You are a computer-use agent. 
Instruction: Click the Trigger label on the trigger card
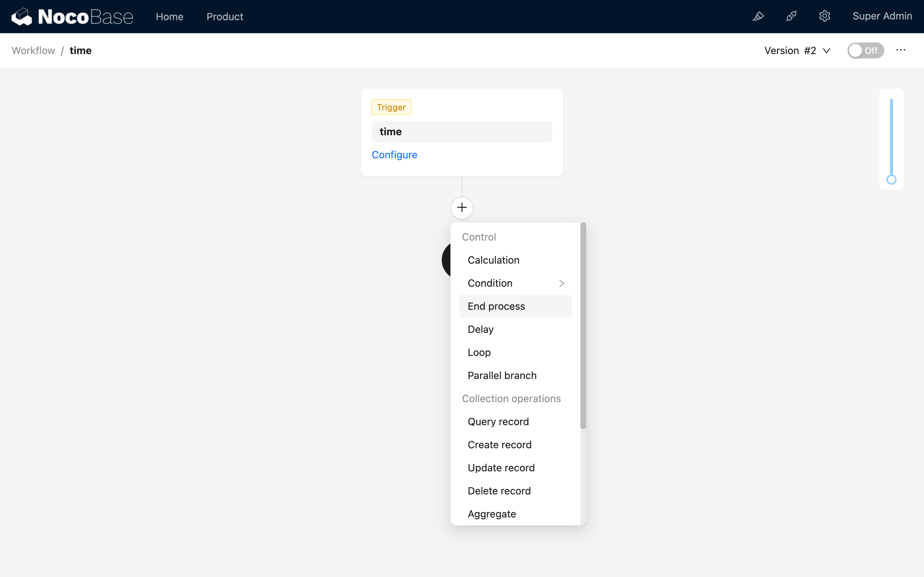point(391,107)
